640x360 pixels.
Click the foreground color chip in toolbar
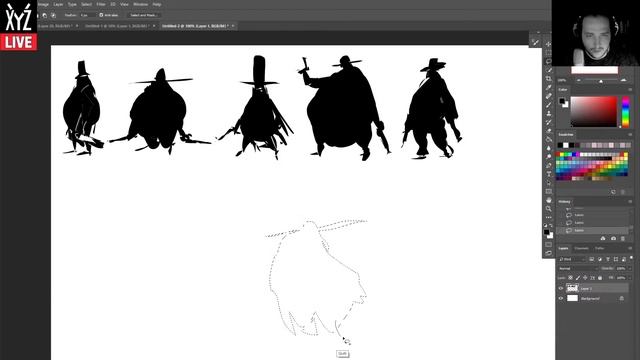547,232
